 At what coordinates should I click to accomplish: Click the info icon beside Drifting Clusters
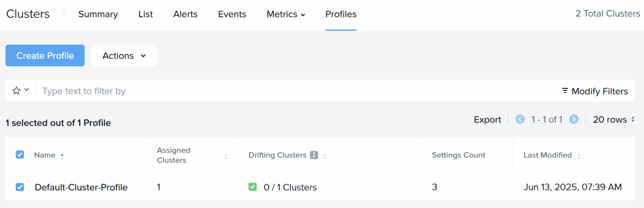(314, 155)
